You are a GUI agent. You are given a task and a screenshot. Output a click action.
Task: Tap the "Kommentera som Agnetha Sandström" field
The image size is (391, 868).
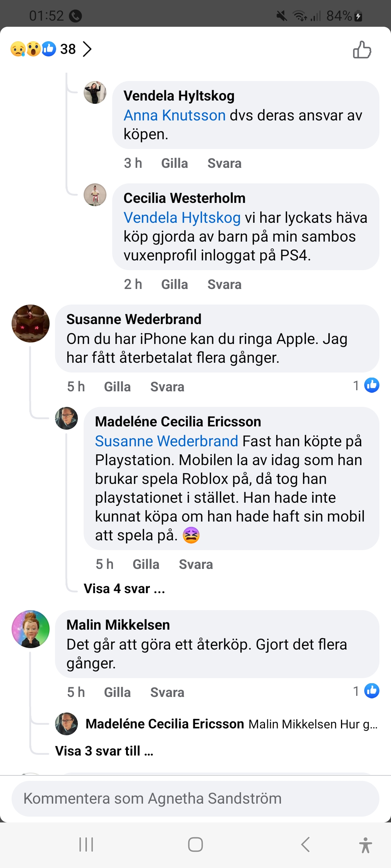pyautogui.click(x=195, y=799)
